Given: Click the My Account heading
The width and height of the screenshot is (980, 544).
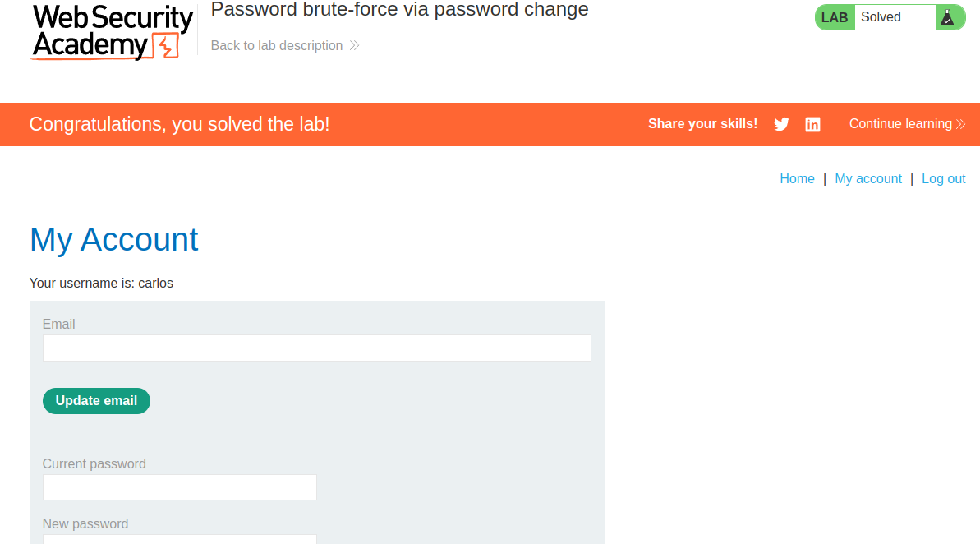Looking at the screenshot, I should click(113, 239).
